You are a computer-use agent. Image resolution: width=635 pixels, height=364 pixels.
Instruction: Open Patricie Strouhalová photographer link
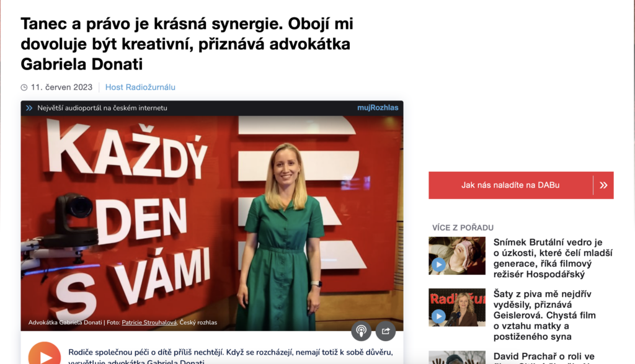click(149, 322)
